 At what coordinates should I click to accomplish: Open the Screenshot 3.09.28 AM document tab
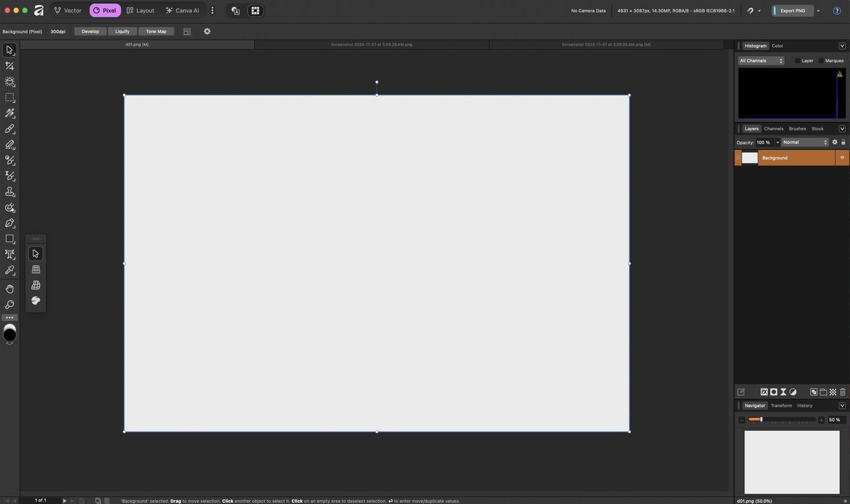(371, 45)
